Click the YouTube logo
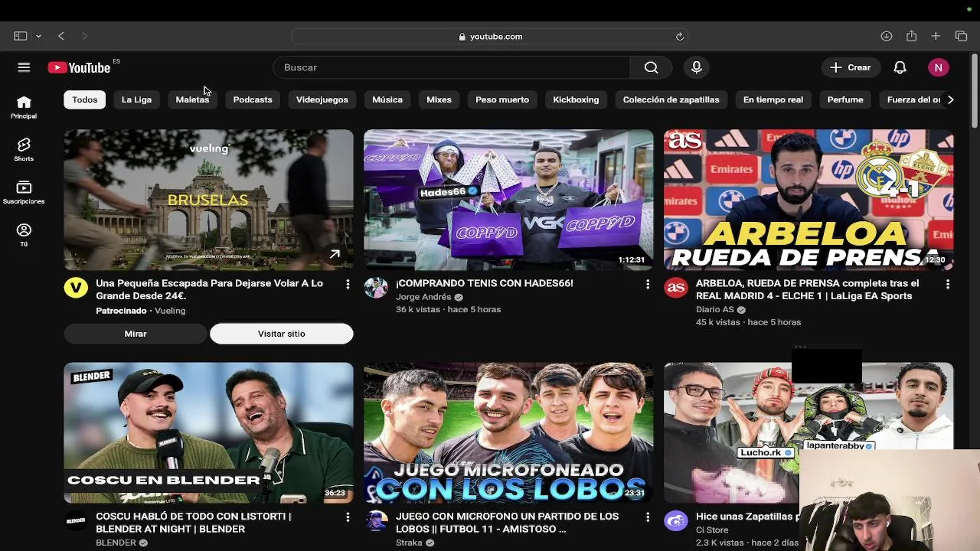Viewport: 980px width, 551px height. click(80, 67)
